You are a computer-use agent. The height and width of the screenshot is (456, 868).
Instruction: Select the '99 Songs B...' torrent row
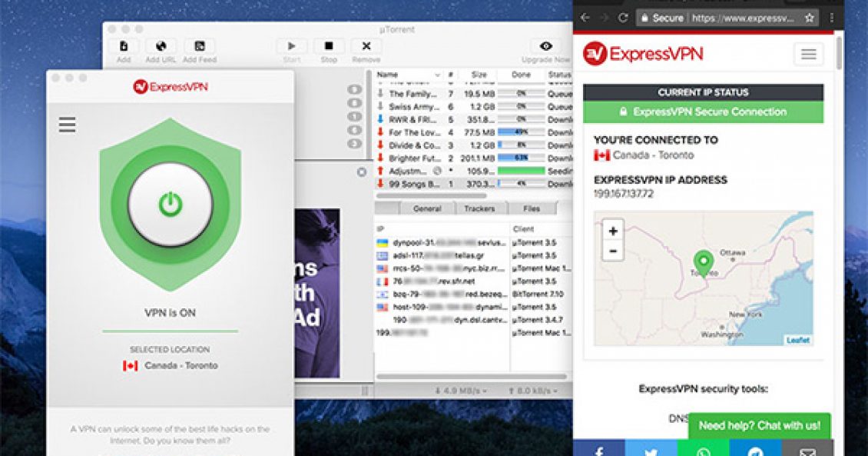point(474,184)
